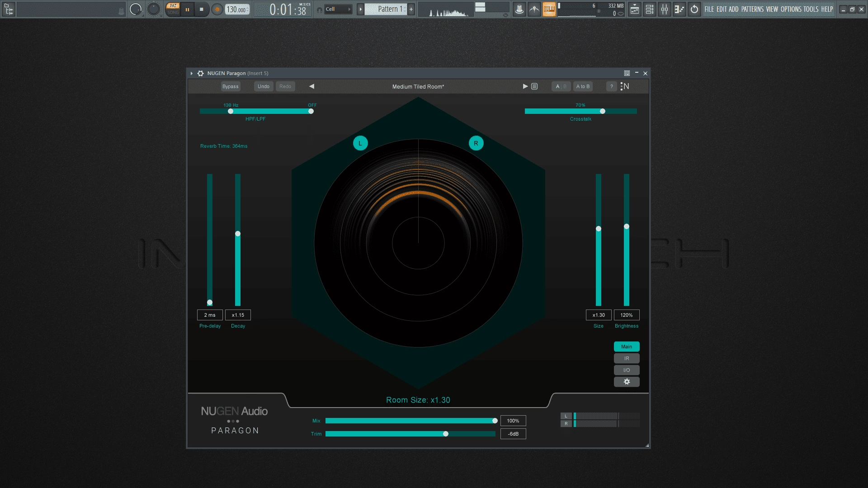Screen dimensions: 868x488
Task: Open the FILE menu
Action: click(x=709, y=9)
